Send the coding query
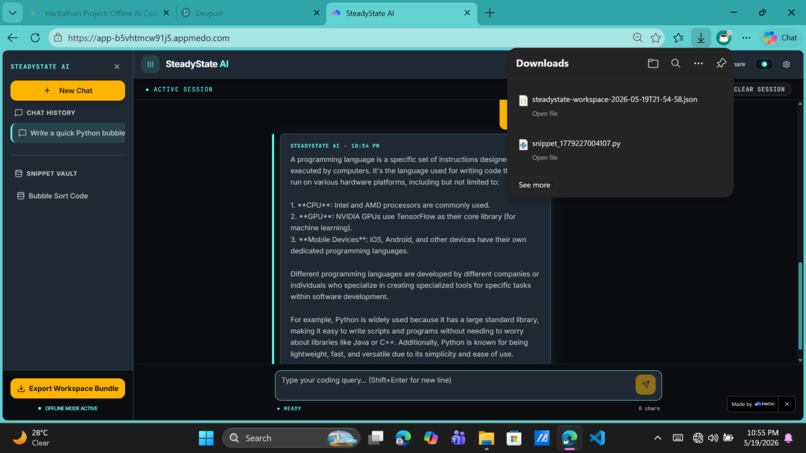 (645, 384)
